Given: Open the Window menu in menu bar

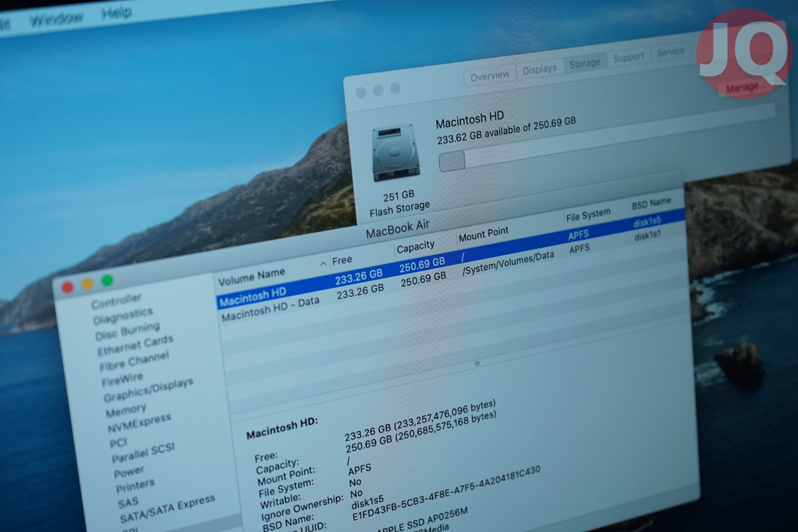Looking at the screenshot, I should pos(57,18).
